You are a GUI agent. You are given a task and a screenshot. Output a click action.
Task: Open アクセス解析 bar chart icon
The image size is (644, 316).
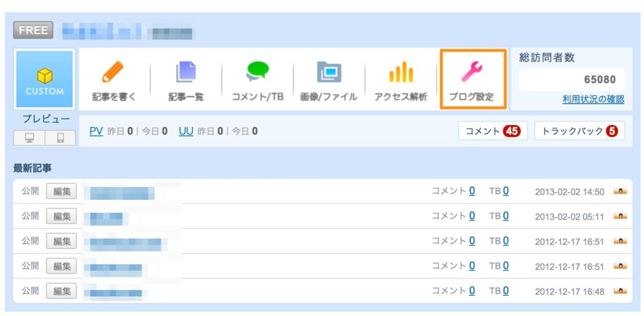click(401, 72)
